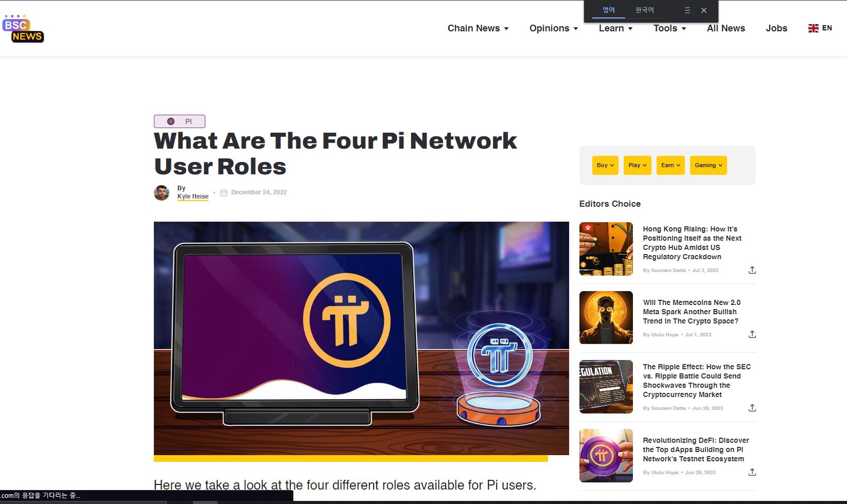The height and width of the screenshot is (504, 847).
Task: Open the Play dropdown button
Action: click(x=638, y=165)
